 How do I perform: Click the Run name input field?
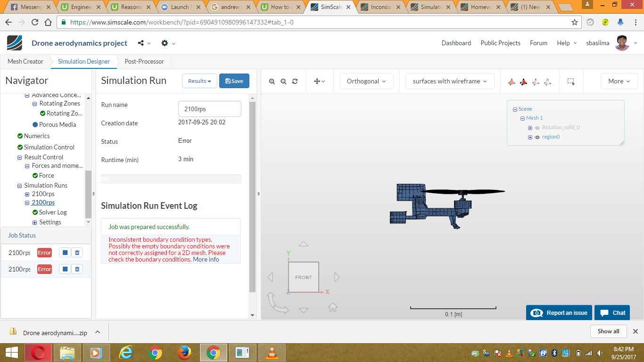point(210,109)
